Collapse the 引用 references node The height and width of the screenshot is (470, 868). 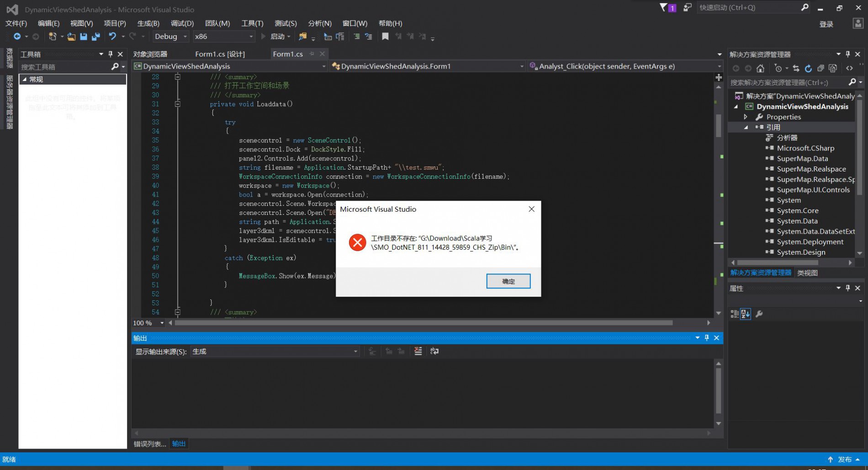[746, 128]
